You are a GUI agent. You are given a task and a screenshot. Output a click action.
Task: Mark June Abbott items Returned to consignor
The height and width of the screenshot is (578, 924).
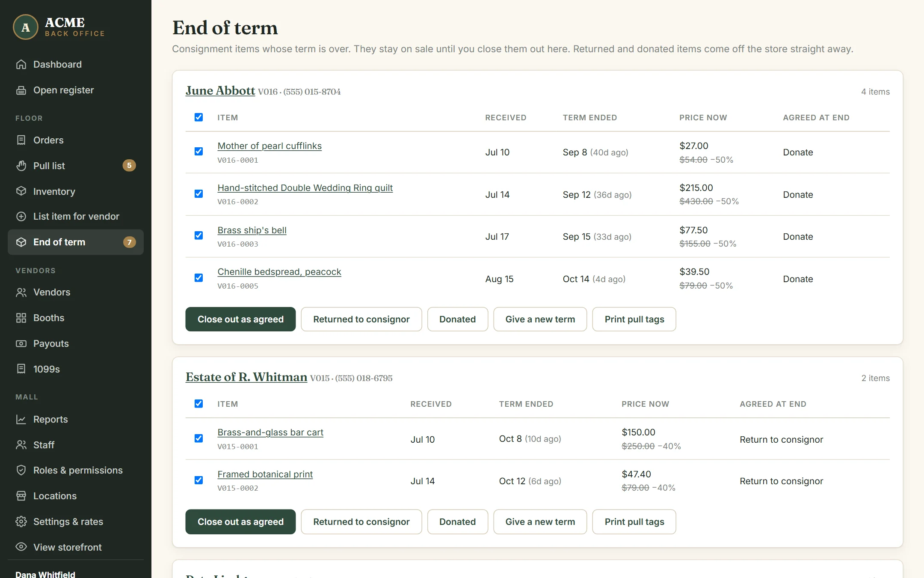pos(361,319)
